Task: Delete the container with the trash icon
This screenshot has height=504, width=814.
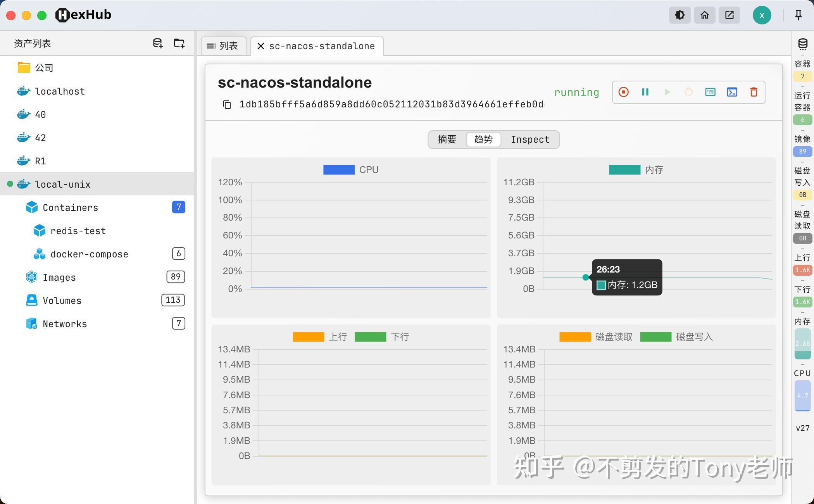Action: pos(754,92)
